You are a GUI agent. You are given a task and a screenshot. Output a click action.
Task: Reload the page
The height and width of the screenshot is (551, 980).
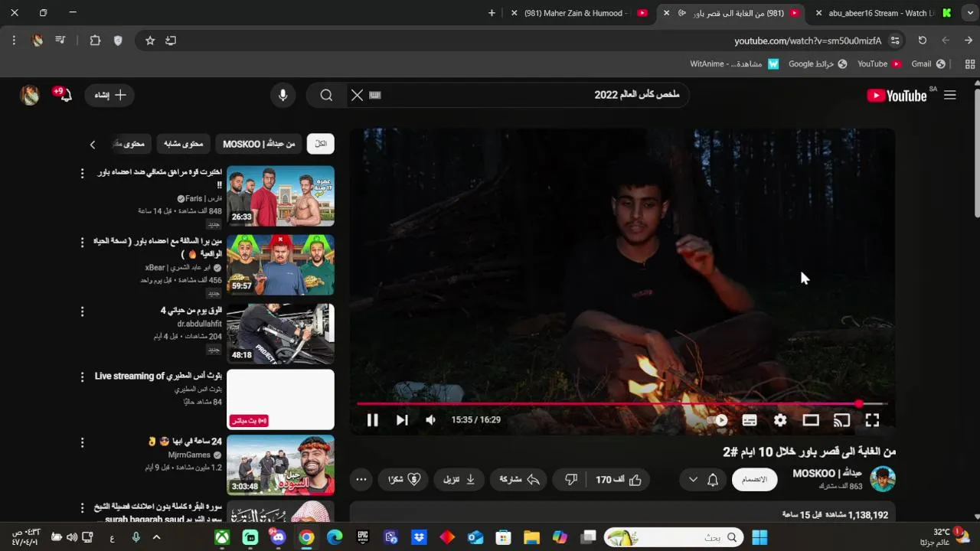[922, 41]
